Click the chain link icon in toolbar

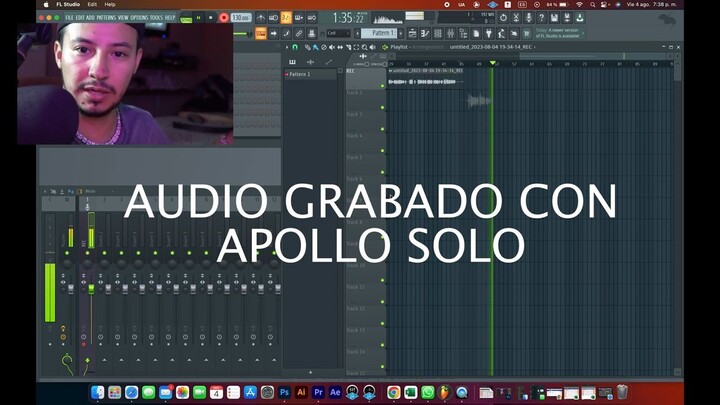pyautogui.click(x=299, y=34)
